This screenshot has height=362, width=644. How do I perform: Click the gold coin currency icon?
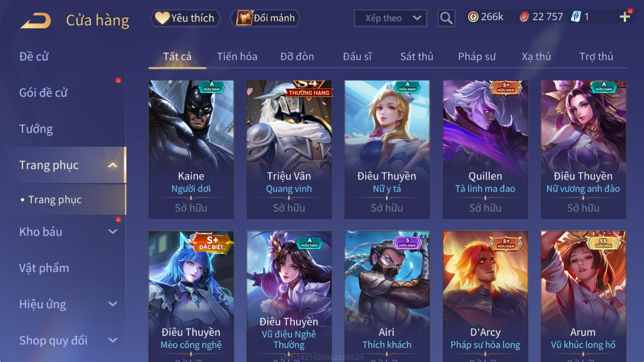tap(473, 17)
